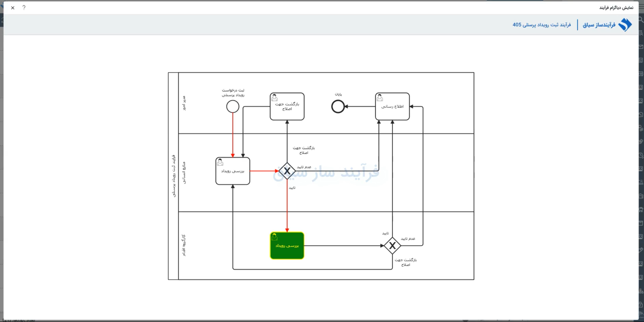Click the کارگروه اقدام lane label

(184, 245)
